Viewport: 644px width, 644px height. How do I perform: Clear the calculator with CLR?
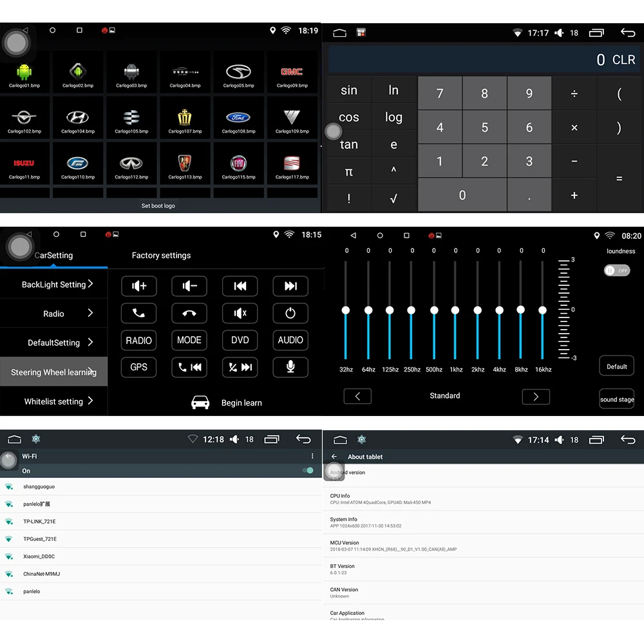(x=623, y=60)
